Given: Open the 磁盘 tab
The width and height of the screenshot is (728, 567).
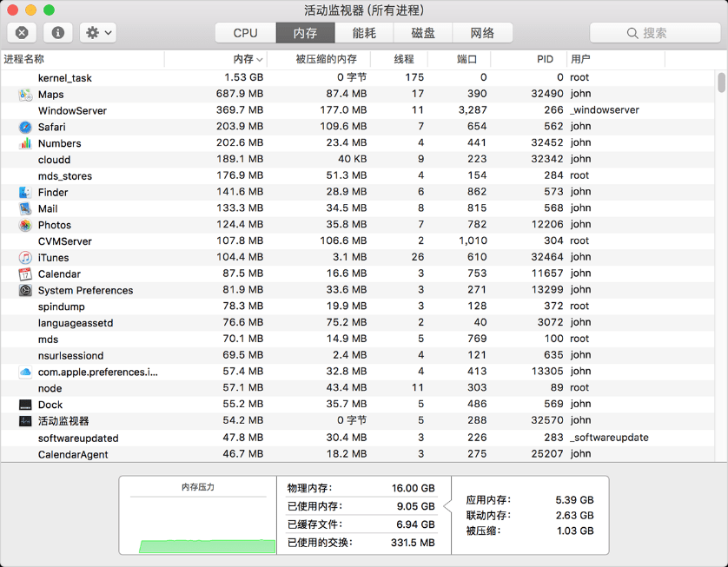Looking at the screenshot, I should [423, 33].
